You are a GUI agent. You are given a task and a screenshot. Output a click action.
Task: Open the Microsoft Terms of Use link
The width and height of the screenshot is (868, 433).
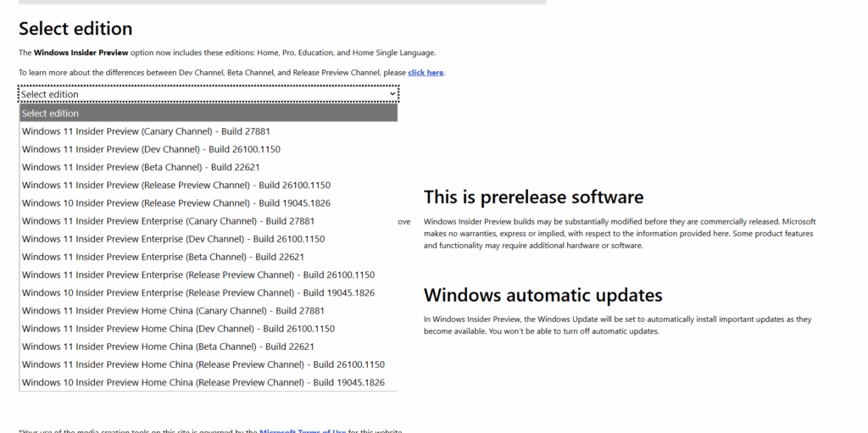303,431
